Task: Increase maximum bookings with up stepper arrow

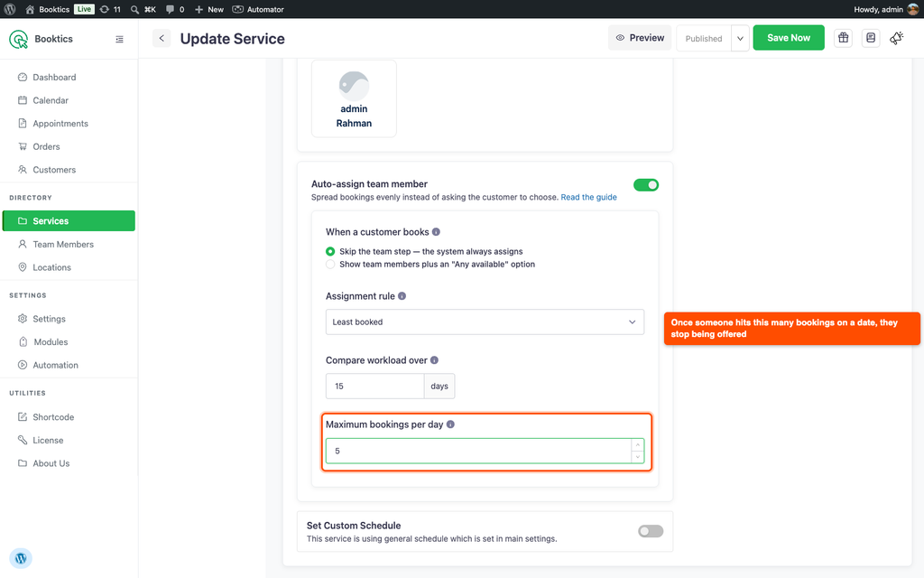Action: [638, 444]
